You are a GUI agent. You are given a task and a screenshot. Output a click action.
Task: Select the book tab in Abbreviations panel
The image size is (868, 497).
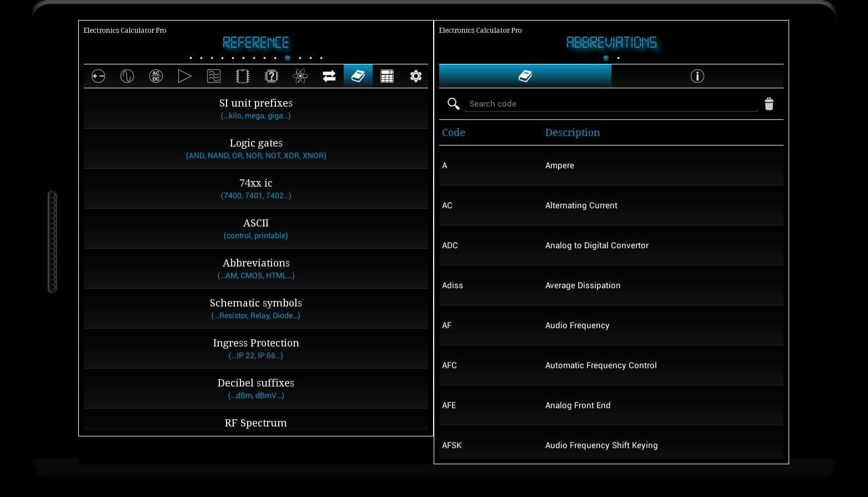pos(525,76)
